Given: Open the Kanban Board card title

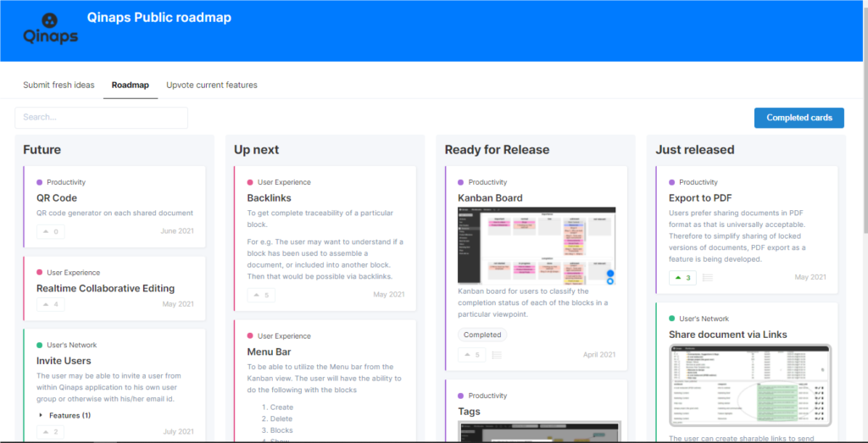Looking at the screenshot, I should [491, 198].
